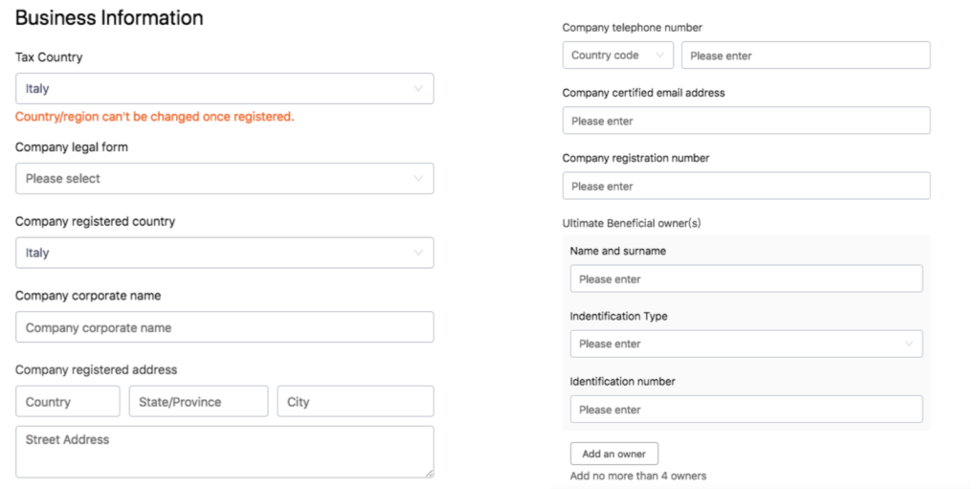Focus the Company corporate name field
980x489 pixels.
coord(224,327)
